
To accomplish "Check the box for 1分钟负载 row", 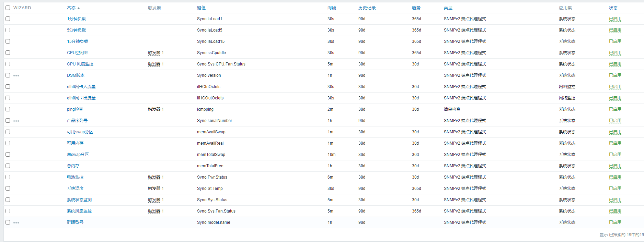I will click(8, 19).
